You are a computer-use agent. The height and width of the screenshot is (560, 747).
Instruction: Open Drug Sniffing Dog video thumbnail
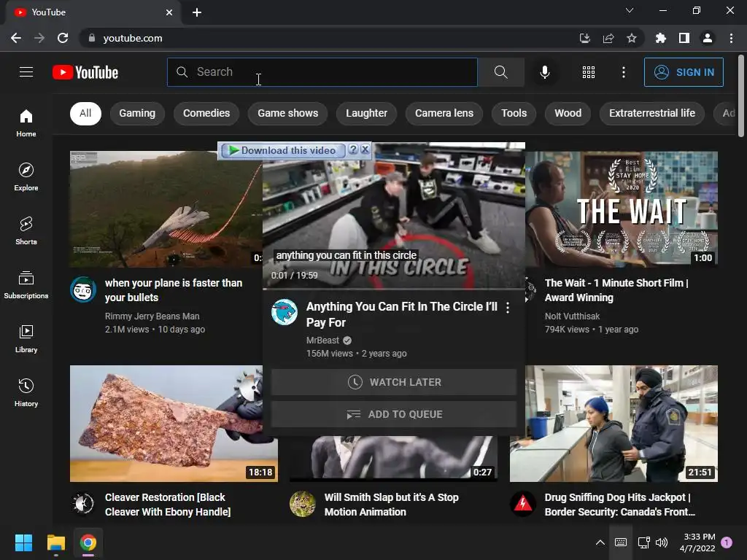tap(614, 424)
